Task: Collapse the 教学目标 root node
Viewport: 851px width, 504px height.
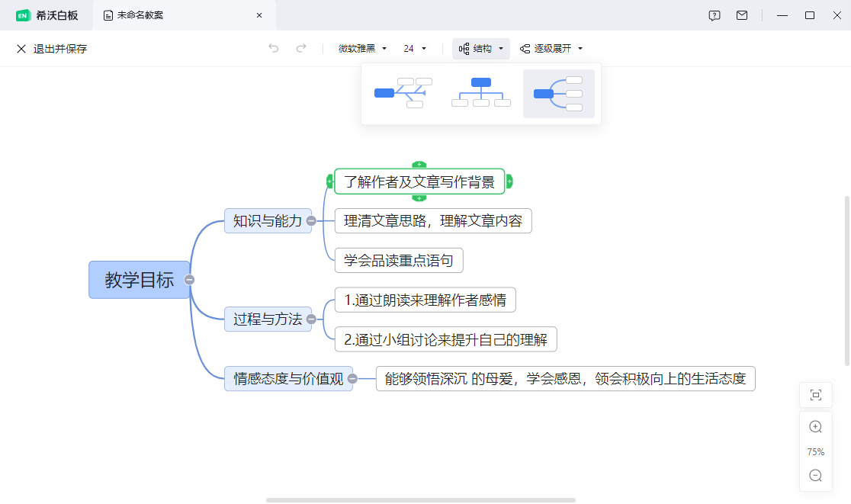Action: [x=190, y=280]
